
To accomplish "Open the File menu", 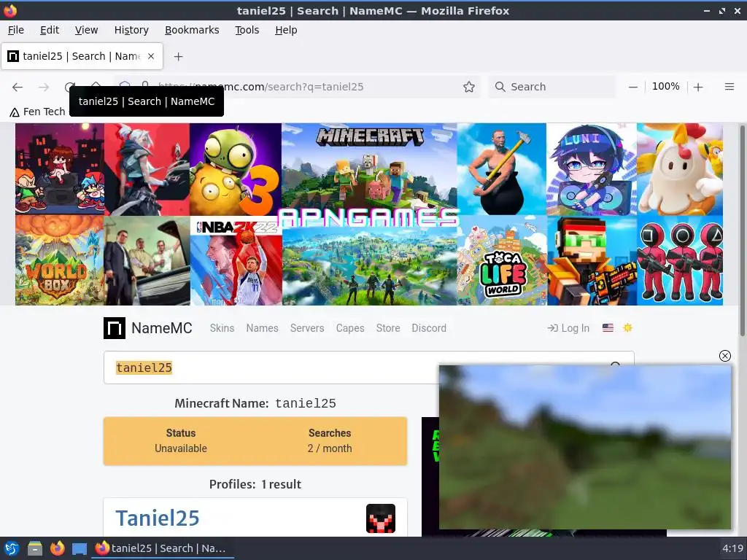I will pyautogui.click(x=16, y=30).
